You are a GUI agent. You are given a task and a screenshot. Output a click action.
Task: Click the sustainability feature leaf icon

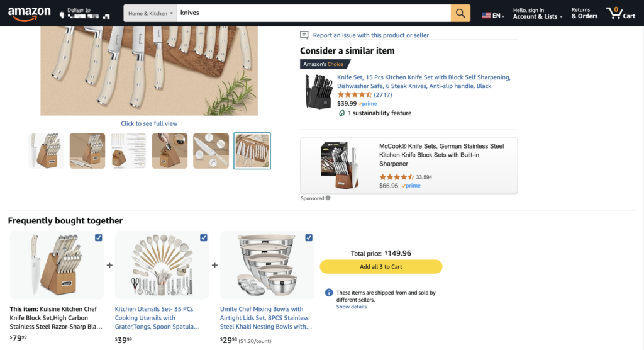pos(341,113)
